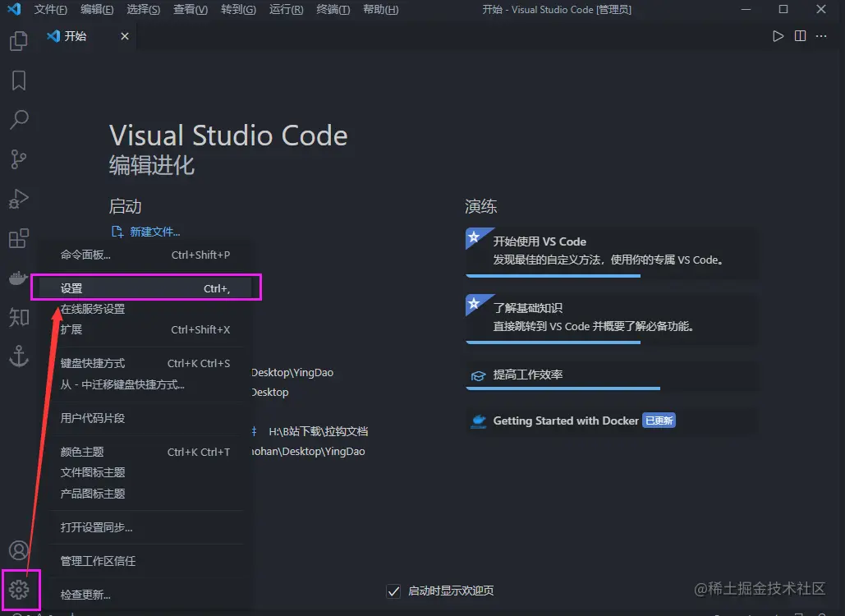Open the Explorer view in activity bar

point(19,41)
